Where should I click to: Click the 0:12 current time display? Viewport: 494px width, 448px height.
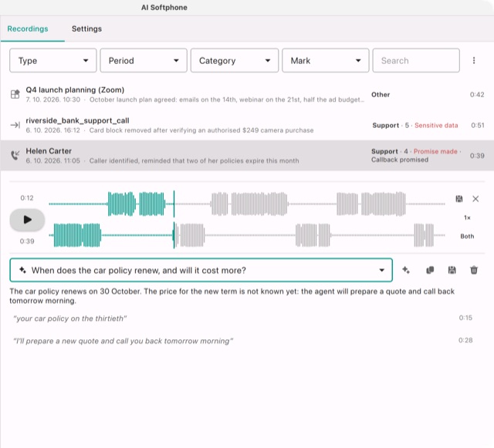pos(27,198)
